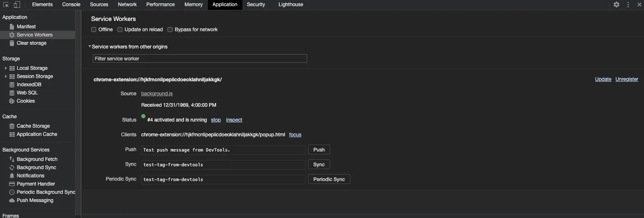This screenshot has width=644, height=218.
Task: Click the Cookies icon
Action: [x=12, y=101]
